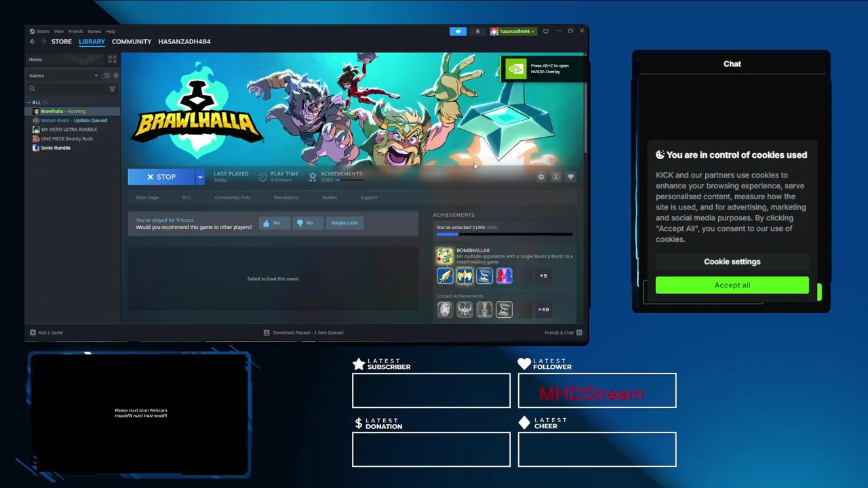Click the red-blue figures achievement icon
This screenshot has width=868, height=488.
point(504,275)
